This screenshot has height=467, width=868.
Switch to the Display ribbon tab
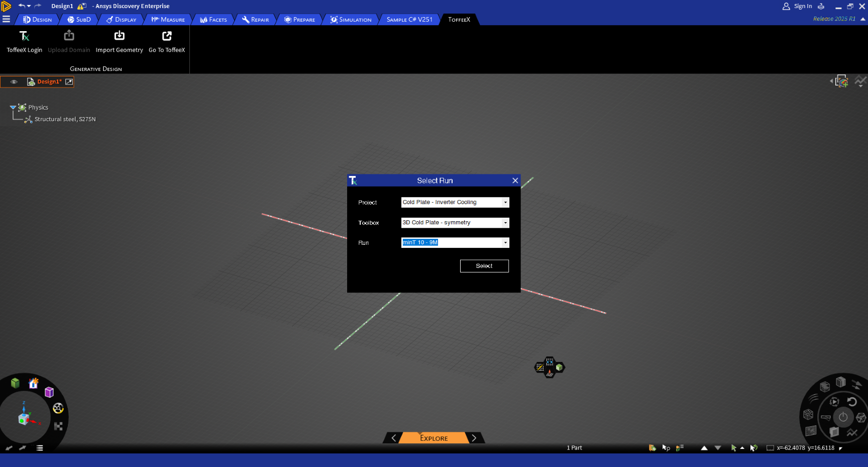[x=122, y=19]
